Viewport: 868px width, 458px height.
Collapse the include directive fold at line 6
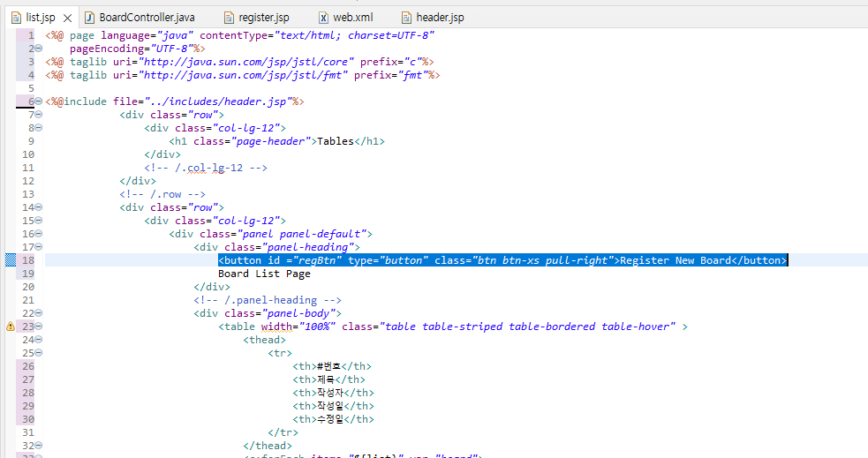point(39,101)
